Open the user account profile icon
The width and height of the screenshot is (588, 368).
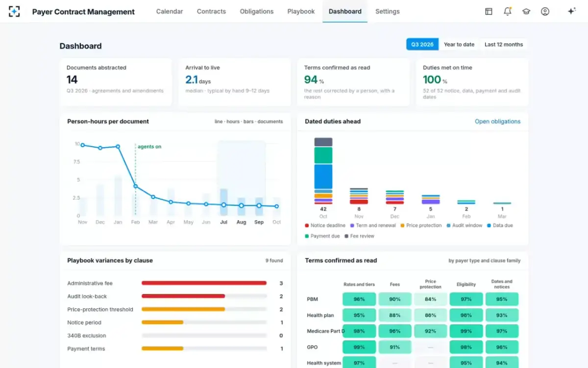(x=545, y=11)
